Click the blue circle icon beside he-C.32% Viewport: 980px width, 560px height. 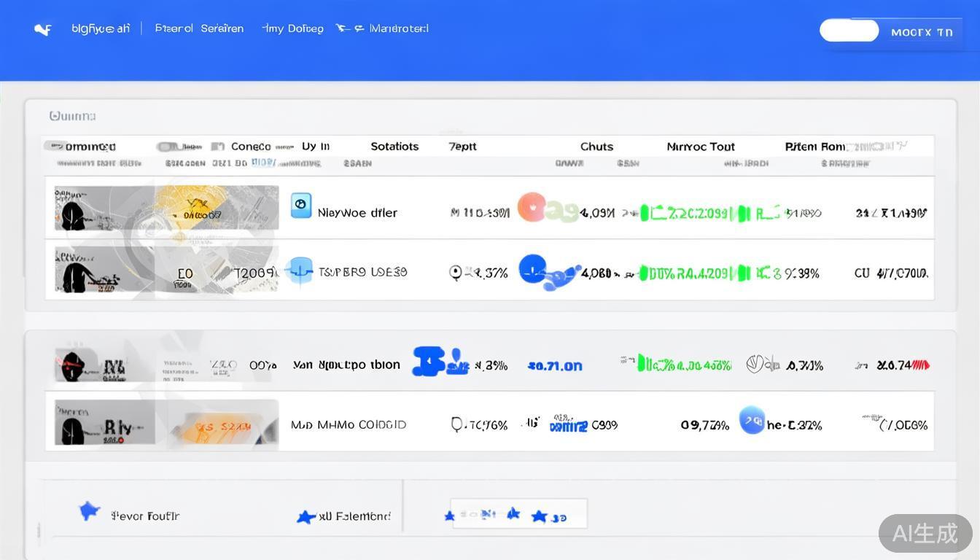click(x=752, y=421)
